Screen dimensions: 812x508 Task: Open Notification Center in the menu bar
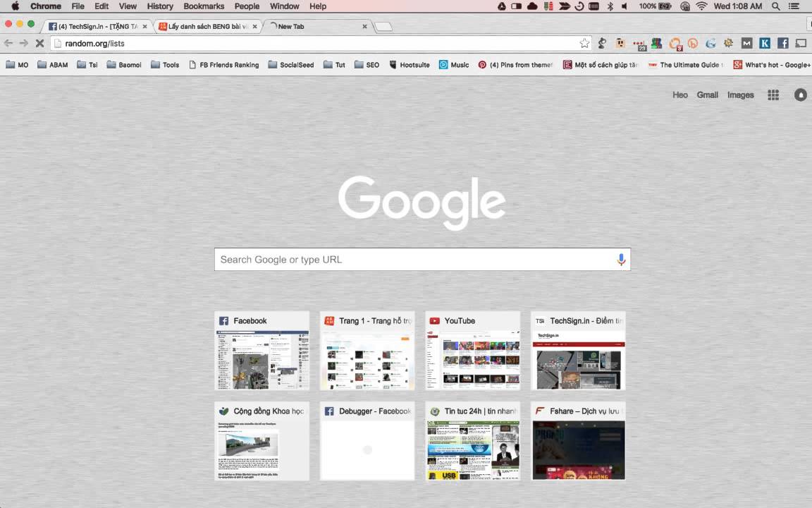tap(794, 6)
